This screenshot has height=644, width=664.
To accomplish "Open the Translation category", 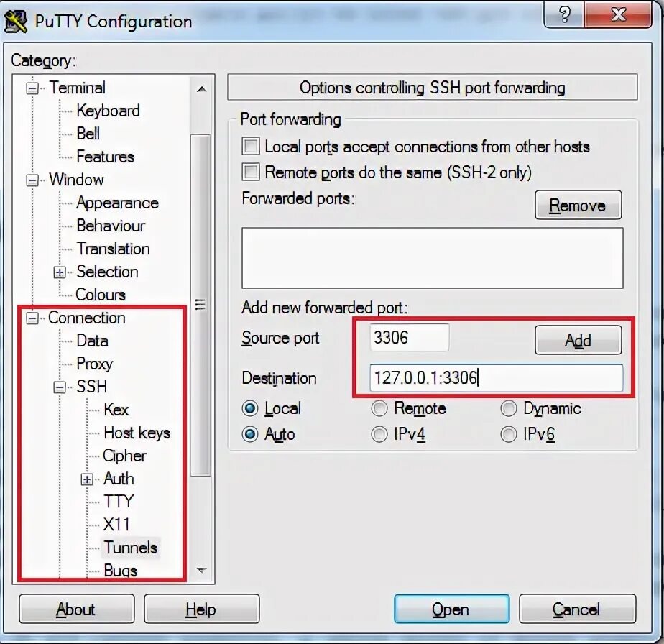I will point(113,249).
